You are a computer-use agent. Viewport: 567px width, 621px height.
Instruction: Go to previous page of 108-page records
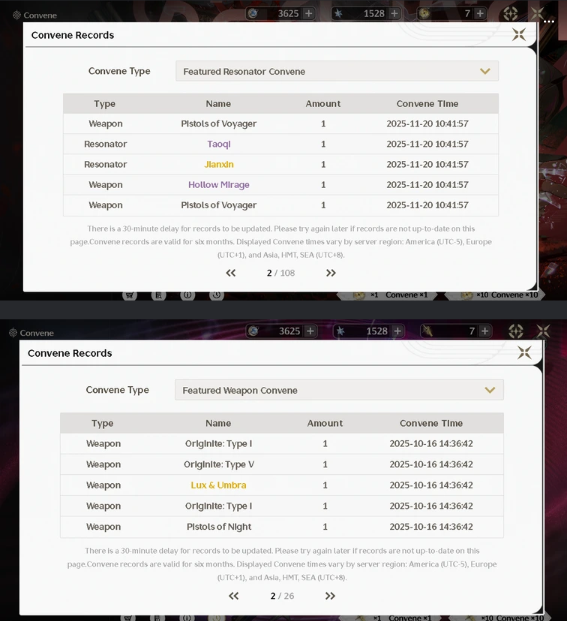click(x=231, y=273)
